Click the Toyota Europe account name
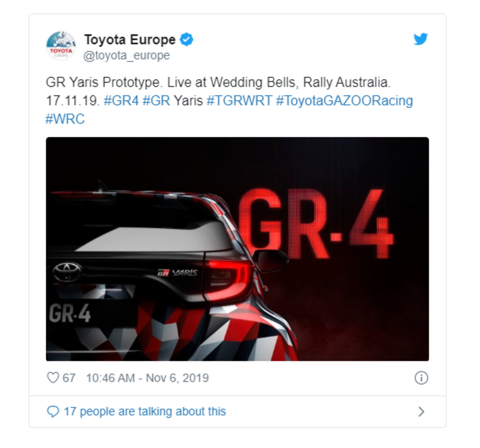This screenshot has width=480, height=448. 130,40
